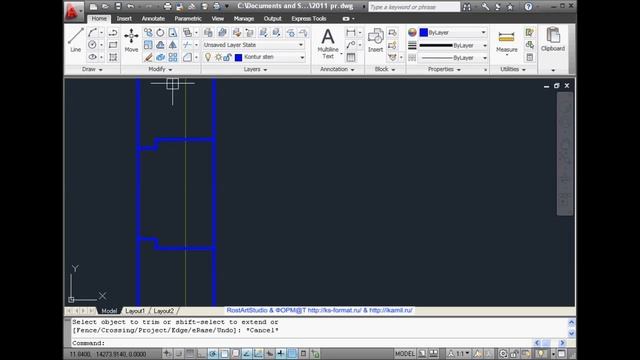Switch to the Parametric ribbon tab
640x360 pixels.
188,19
